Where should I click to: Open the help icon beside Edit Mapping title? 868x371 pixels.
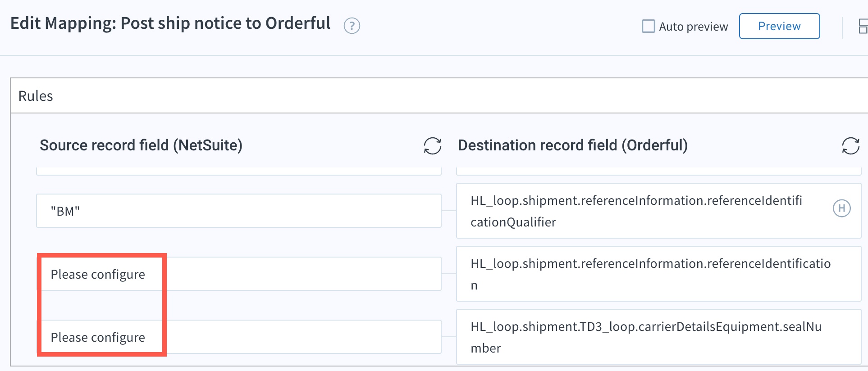tap(352, 26)
